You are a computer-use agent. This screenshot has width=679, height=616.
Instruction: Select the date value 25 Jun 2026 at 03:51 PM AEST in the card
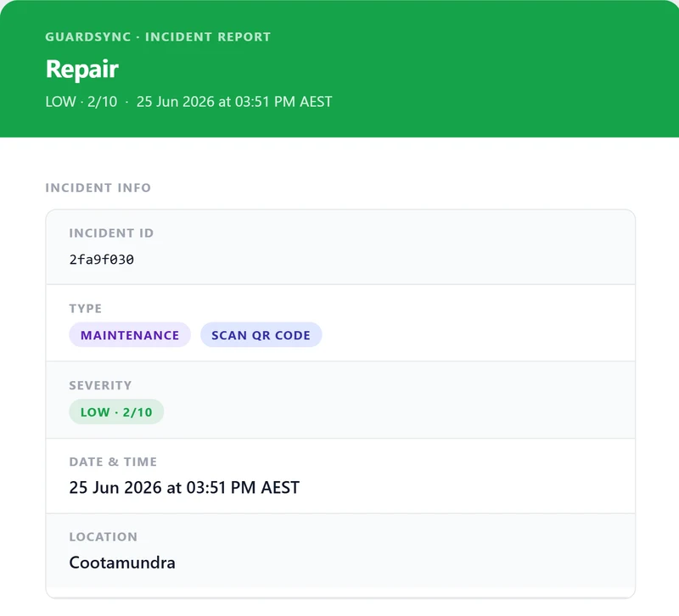click(x=184, y=487)
